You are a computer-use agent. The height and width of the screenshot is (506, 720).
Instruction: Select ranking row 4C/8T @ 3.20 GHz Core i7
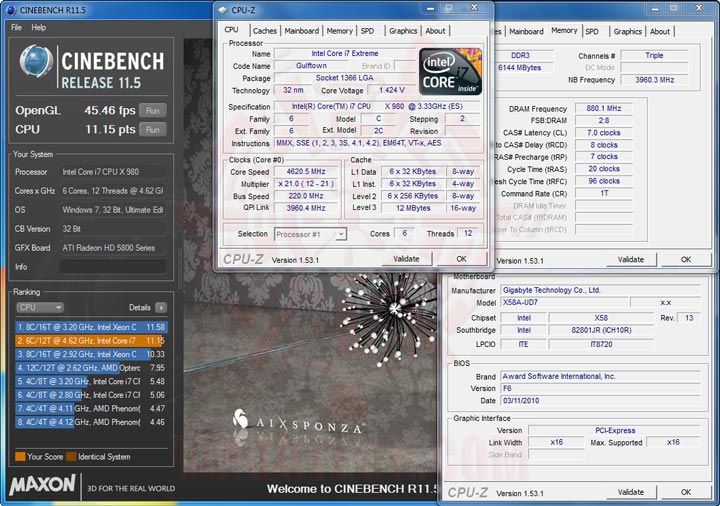pyautogui.click(x=91, y=382)
